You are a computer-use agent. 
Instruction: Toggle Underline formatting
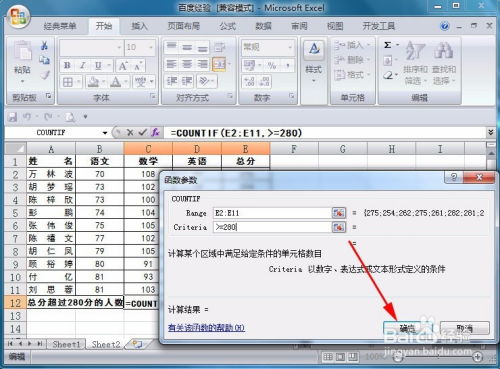click(x=98, y=65)
